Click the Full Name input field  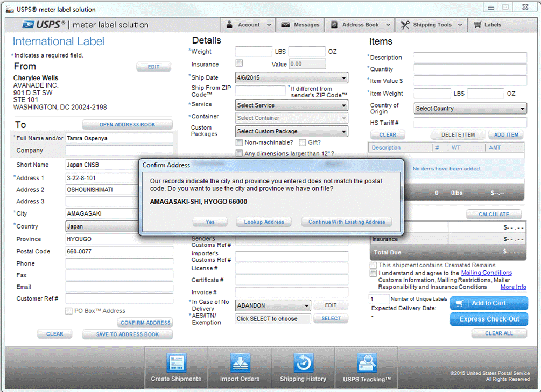pos(119,138)
